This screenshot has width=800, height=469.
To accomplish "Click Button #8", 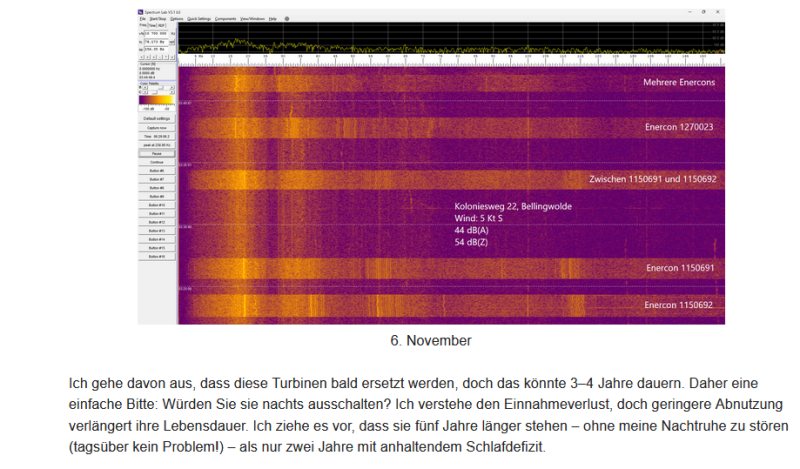I will tap(157, 188).
